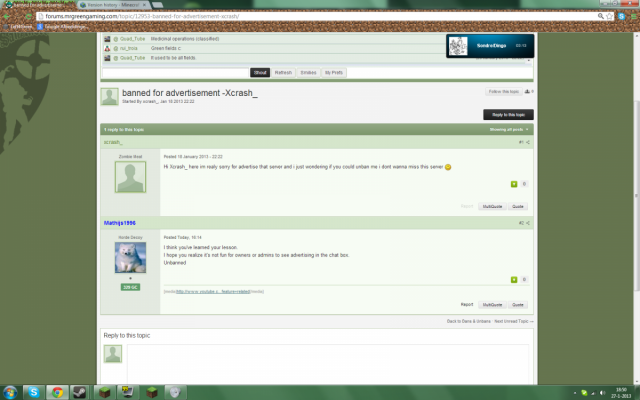Open Steam from the taskbar
The height and width of the screenshot is (400, 640).
point(80,391)
